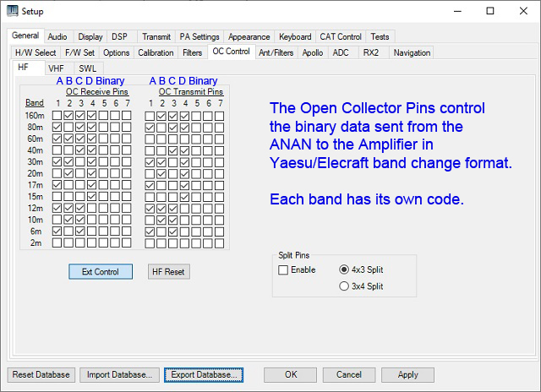Go to the Navigation sub-tab
Image resolution: width=541 pixels, height=392 pixels.
tap(412, 52)
